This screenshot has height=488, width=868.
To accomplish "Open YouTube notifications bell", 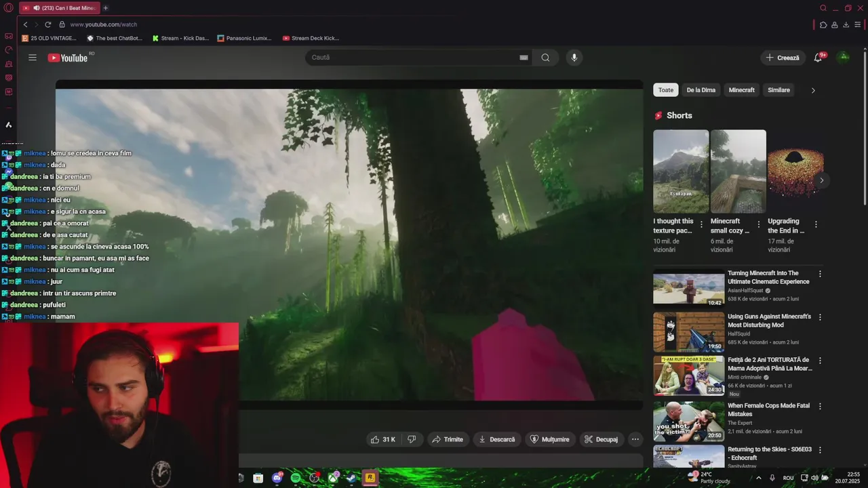I will tap(818, 58).
